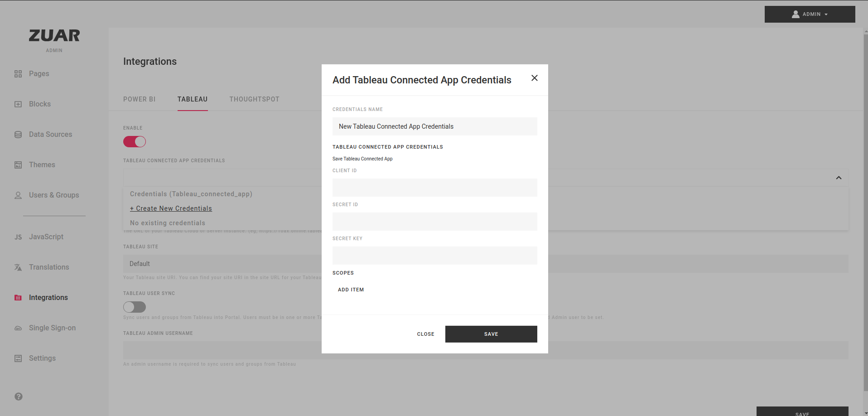Screen dimensions: 868x416
Task: Click the Single Sign-on cloud icon
Action: click(18, 328)
